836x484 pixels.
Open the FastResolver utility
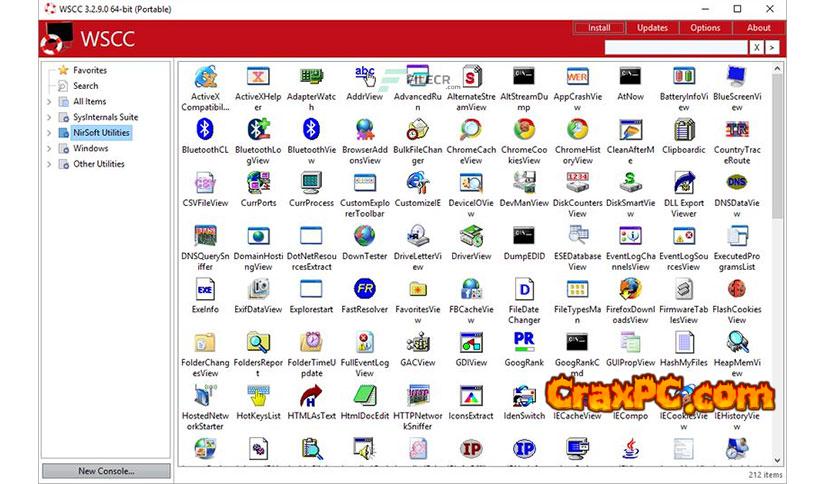click(x=365, y=289)
